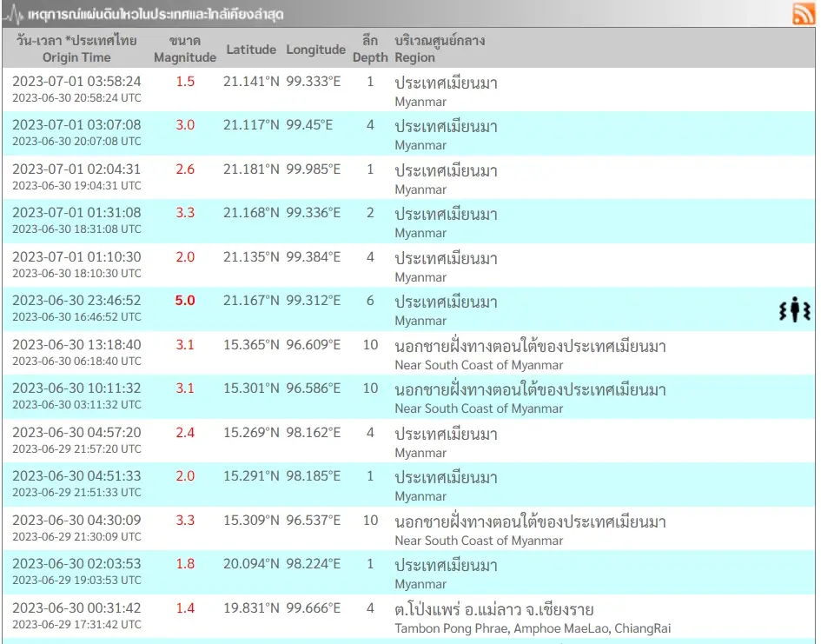Select origin time 2023-06-30 23:46:52

76,301
